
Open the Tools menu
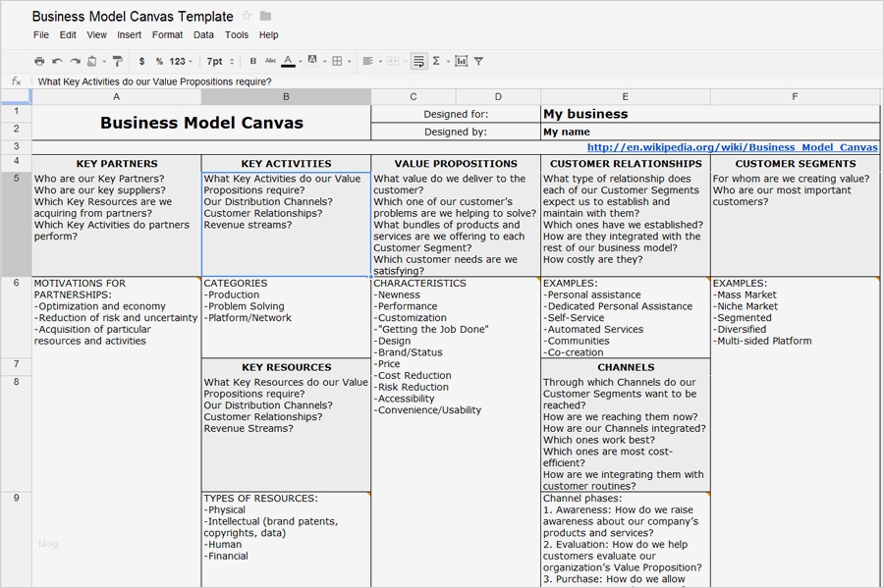pyautogui.click(x=236, y=35)
